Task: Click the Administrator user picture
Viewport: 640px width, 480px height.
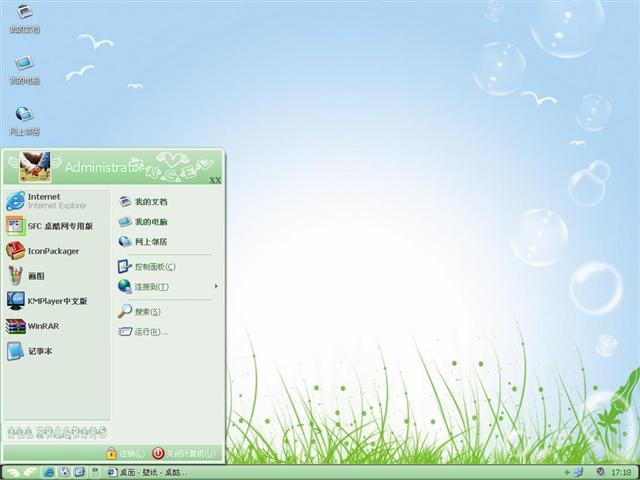Action: [x=35, y=167]
